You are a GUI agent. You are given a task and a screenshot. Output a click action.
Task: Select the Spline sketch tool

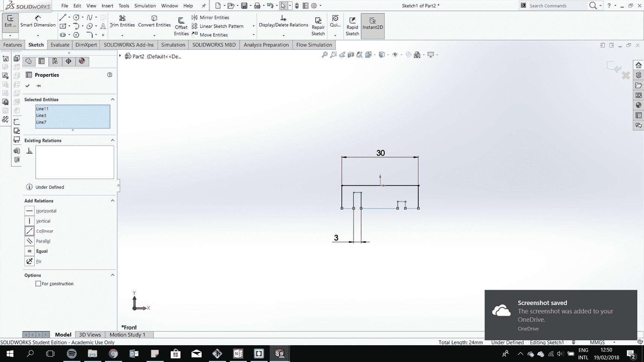[x=89, y=17]
